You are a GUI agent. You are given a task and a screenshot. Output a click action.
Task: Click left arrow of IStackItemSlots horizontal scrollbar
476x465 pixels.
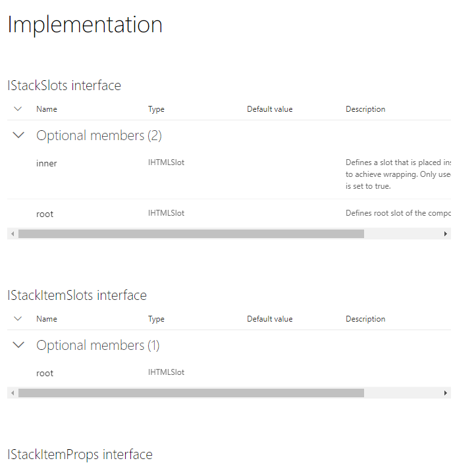click(13, 393)
